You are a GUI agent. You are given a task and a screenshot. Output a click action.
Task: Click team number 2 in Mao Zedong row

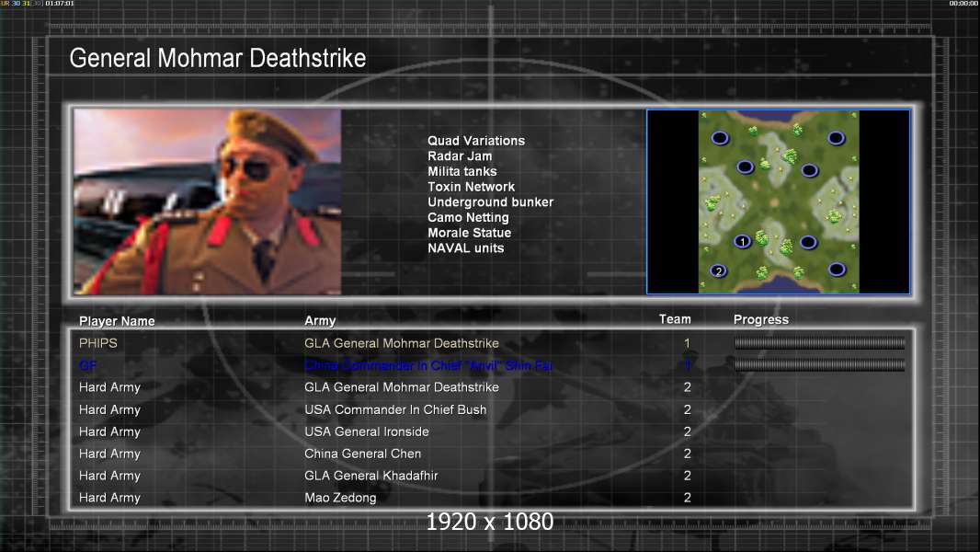(x=687, y=498)
